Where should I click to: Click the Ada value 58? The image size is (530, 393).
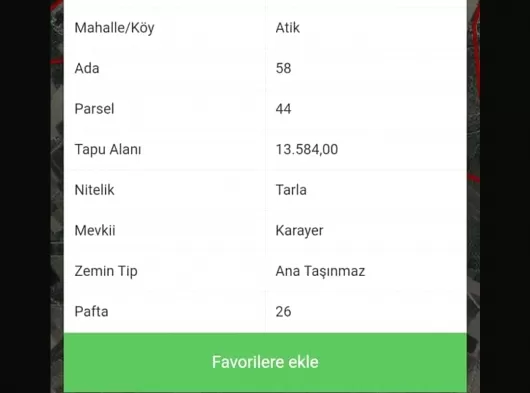(283, 68)
